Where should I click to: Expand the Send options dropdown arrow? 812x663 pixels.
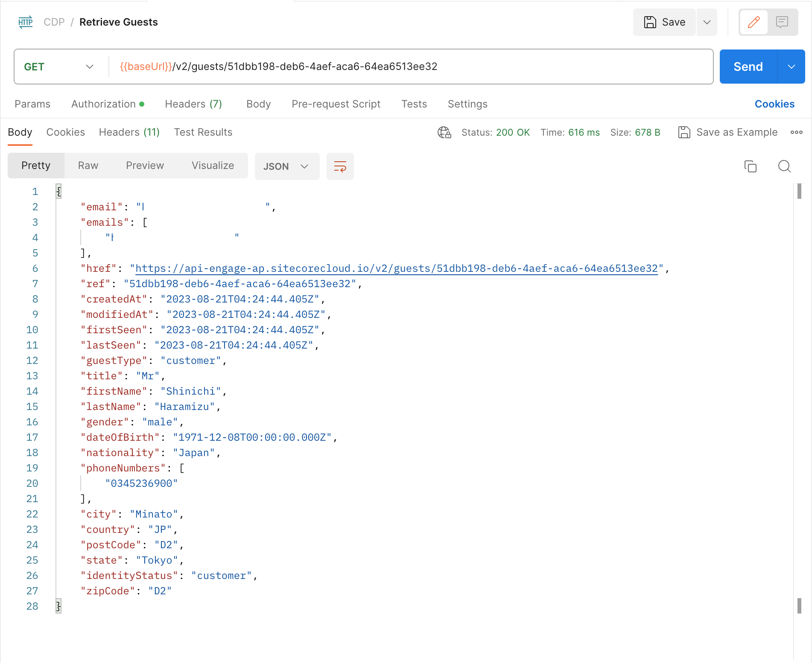point(792,67)
